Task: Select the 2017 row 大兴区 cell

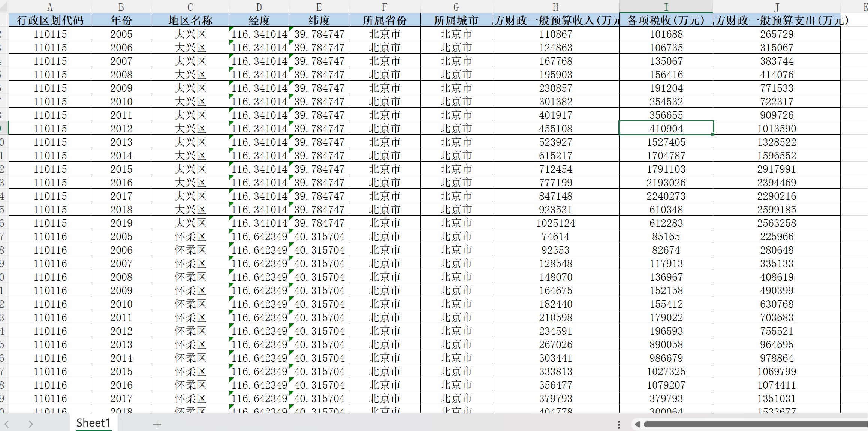Action: tap(190, 196)
